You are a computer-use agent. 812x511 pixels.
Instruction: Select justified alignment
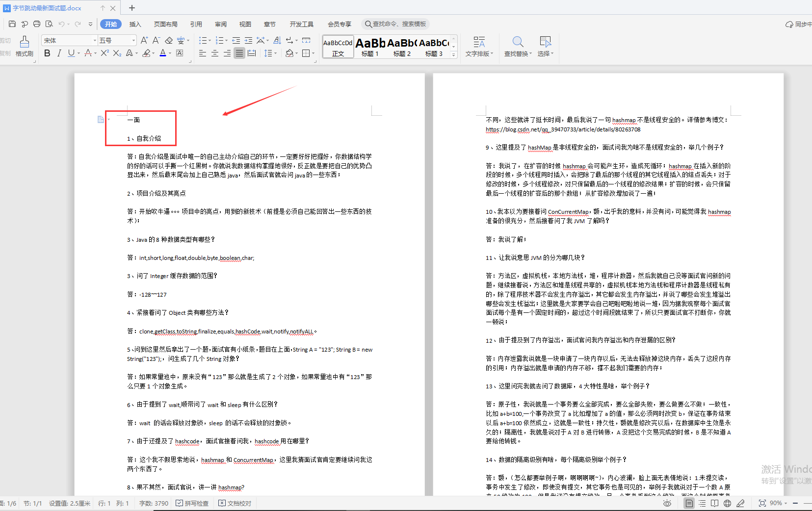pos(239,53)
